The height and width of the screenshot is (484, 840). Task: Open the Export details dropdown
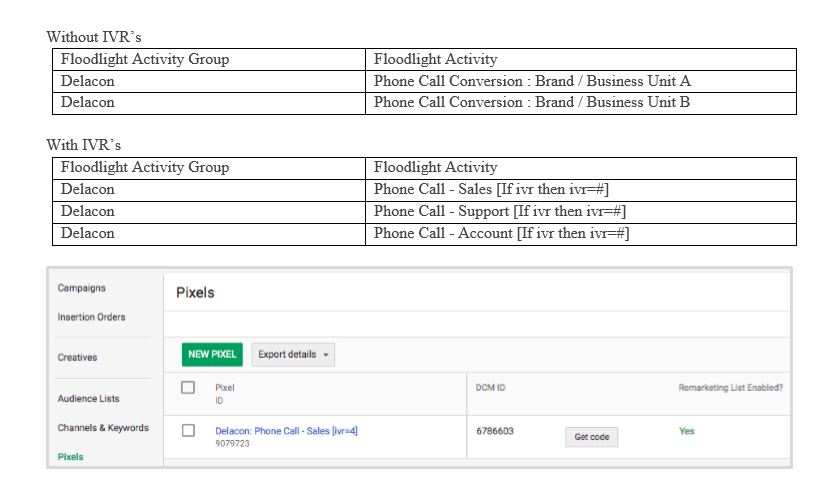point(293,355)
